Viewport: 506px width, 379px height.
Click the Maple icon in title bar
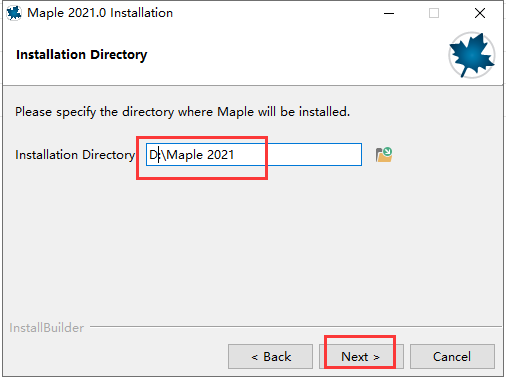[x=14, y=13]
